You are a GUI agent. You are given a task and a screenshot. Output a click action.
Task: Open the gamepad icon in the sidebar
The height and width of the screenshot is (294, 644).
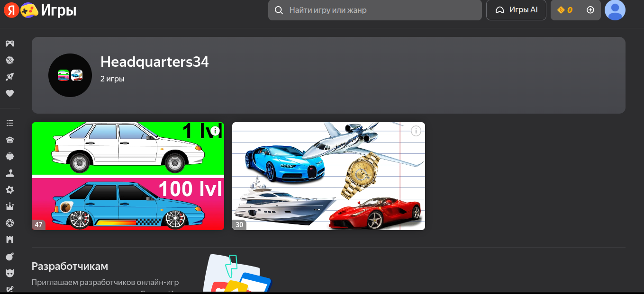coord(9,44)
